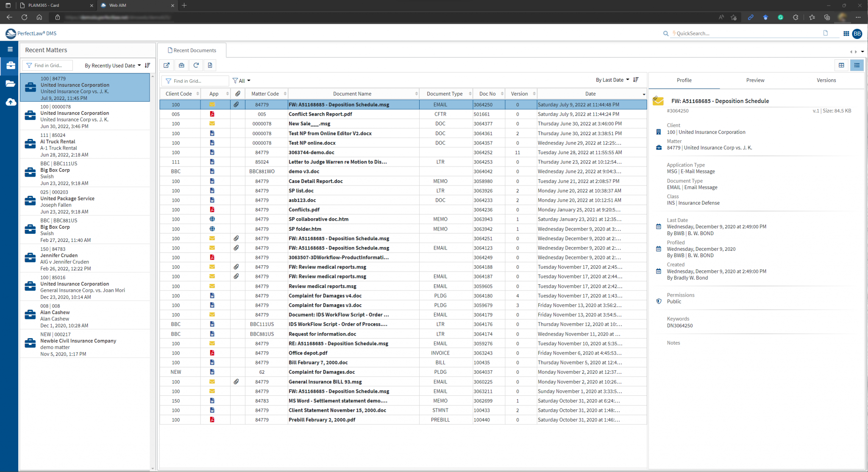This screenshot has height=472, width=868.
Task: Click the Recent Matters panel scrollbar
Action: [x=153, y=271]
